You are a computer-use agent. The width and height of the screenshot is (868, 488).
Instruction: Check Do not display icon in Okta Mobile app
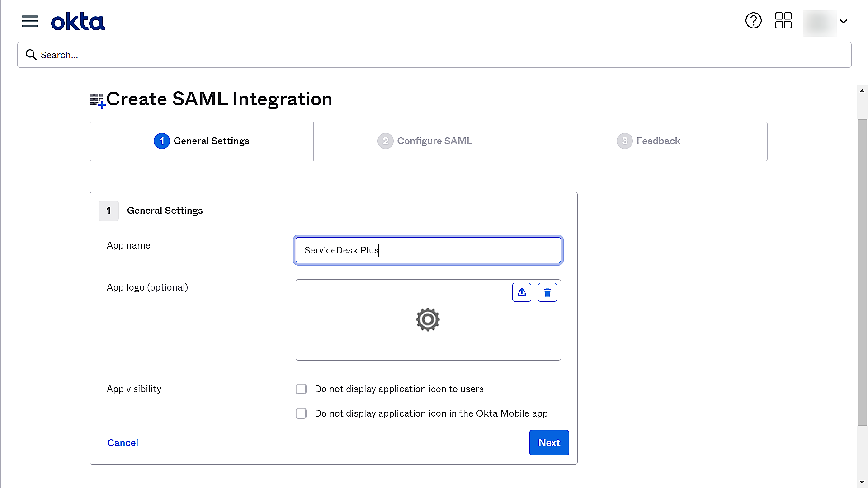(301, 413)
